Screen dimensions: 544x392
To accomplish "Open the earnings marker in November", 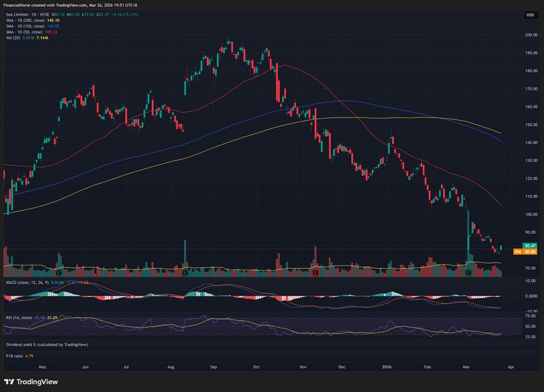I will tap(315, 273).
